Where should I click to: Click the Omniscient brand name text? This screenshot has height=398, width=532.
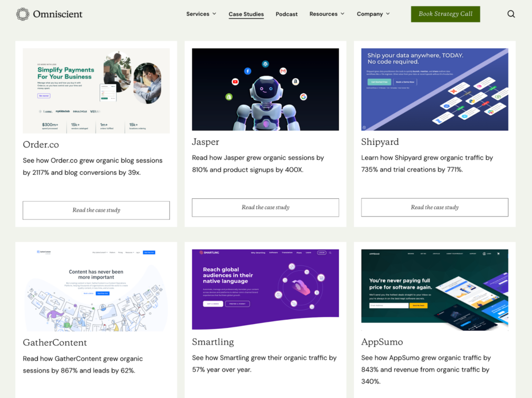click(x=58, y=14)
